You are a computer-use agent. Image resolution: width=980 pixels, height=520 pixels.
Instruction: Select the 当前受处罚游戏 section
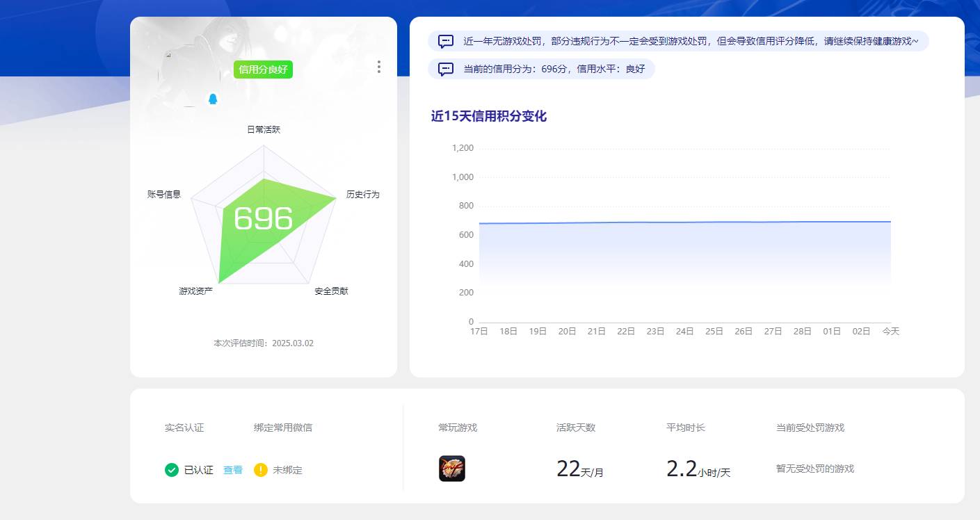[811, 428]
